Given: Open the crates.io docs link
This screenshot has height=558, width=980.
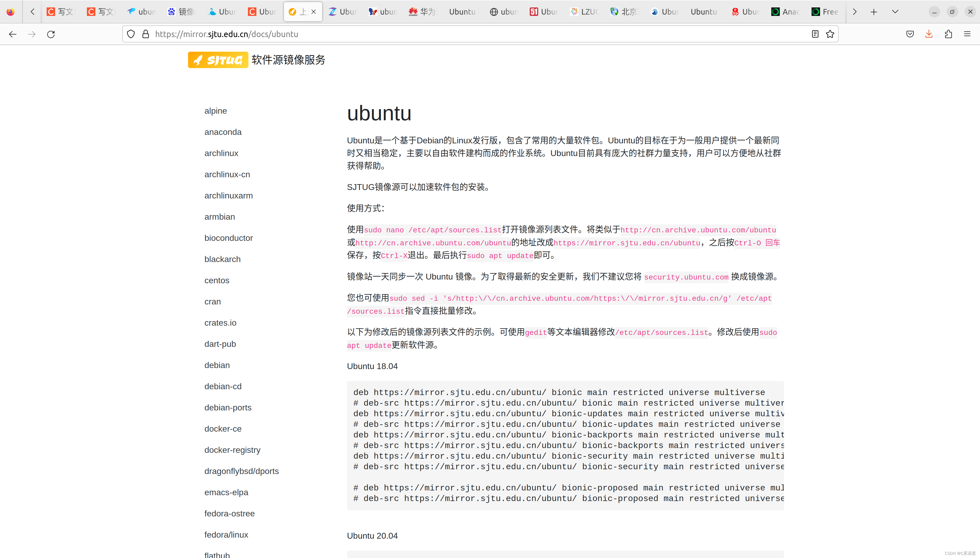Looking at the screenshot, I should (221, 323).
